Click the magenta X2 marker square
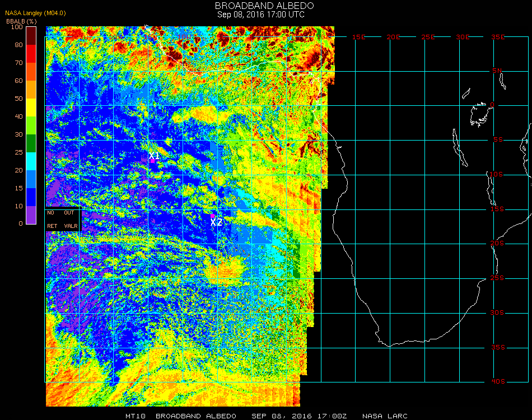The image size is (532, 420). pos(212,216)
